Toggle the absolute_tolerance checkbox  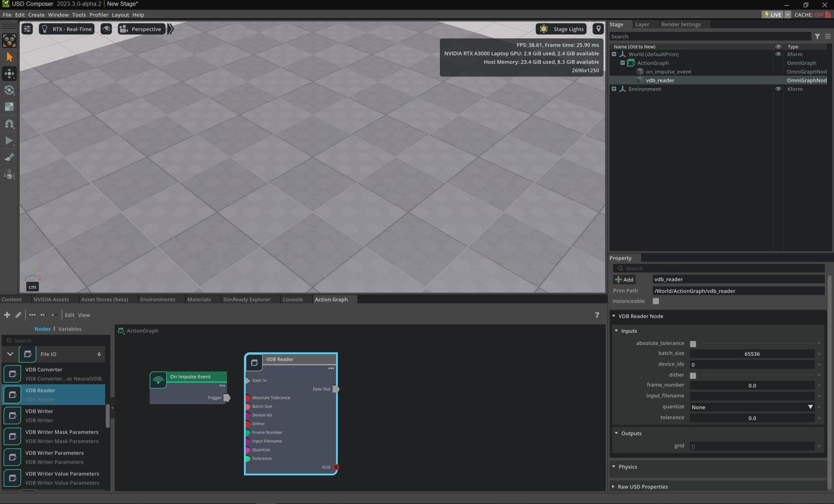click(x=693, y=344)
